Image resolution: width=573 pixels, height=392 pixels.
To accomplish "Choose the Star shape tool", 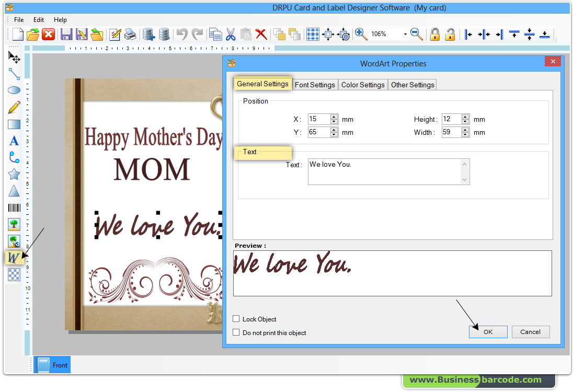I will click(x=14, y=174).
